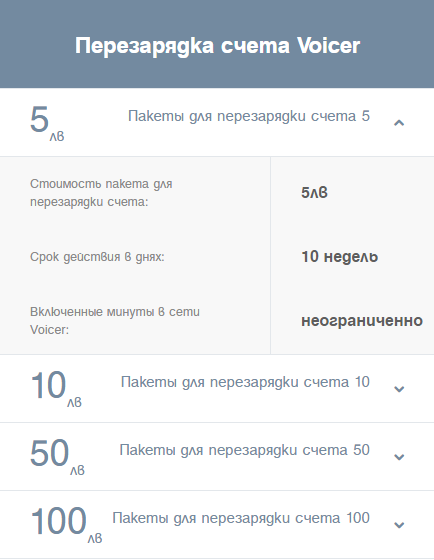Viewport: 434px width, 560px height.
Task: Select the large '50 лв' price label
Action: (57, 457)
